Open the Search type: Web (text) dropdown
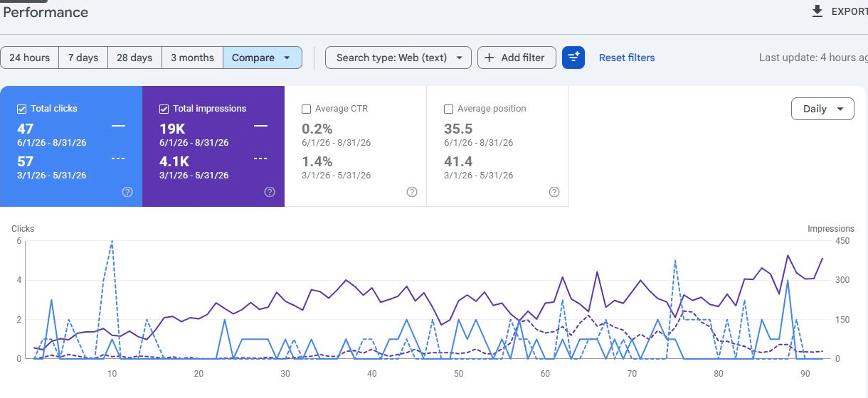 point(398,58)
